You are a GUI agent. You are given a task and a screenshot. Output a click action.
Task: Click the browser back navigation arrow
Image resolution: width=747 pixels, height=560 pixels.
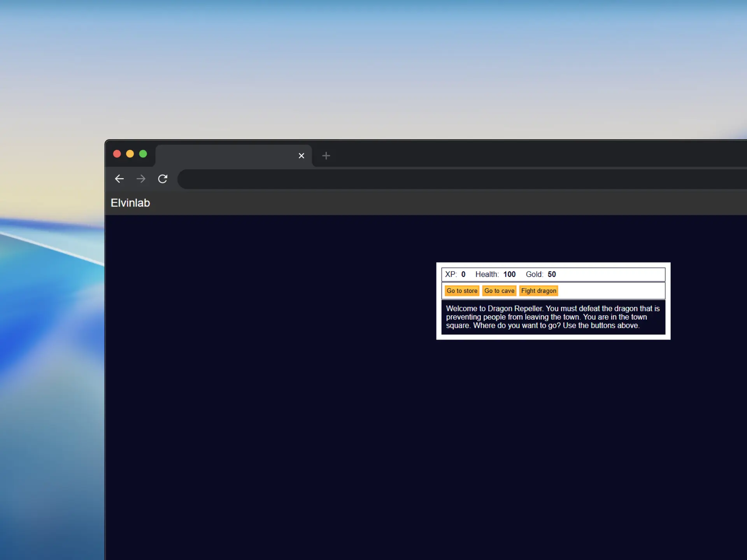click(x=119, y=179)
